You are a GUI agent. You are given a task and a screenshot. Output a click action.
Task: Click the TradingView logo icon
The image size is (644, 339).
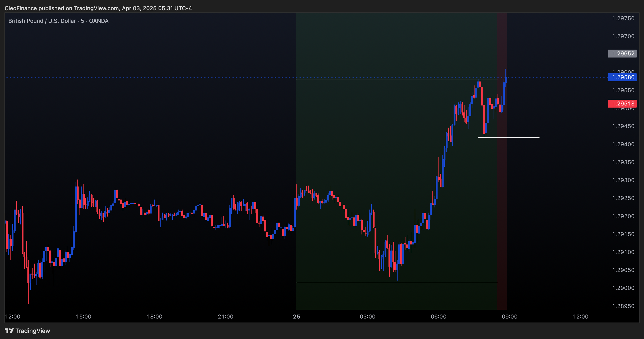tap(9, 331)
